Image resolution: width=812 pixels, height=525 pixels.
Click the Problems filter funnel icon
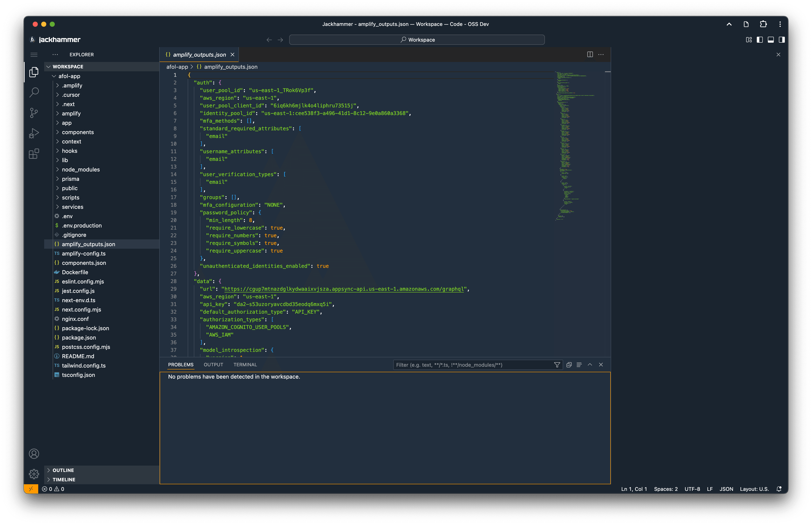click(x=557, y=365)
